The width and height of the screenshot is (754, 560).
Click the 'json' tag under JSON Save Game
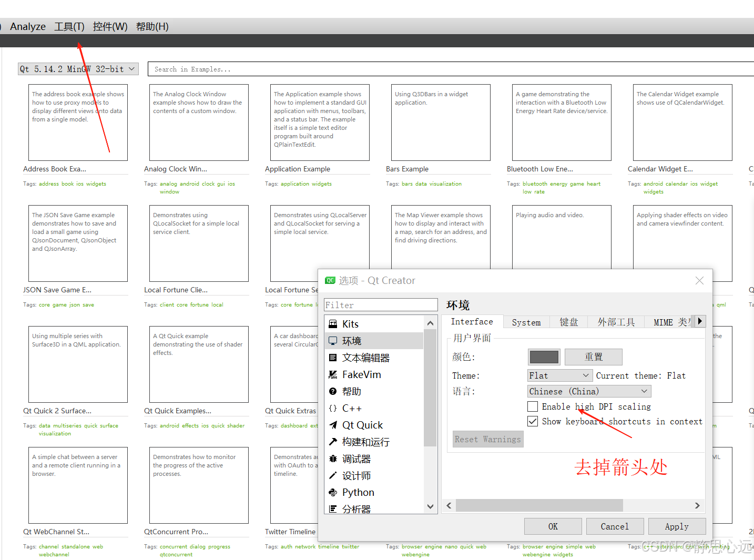(75, 305)
